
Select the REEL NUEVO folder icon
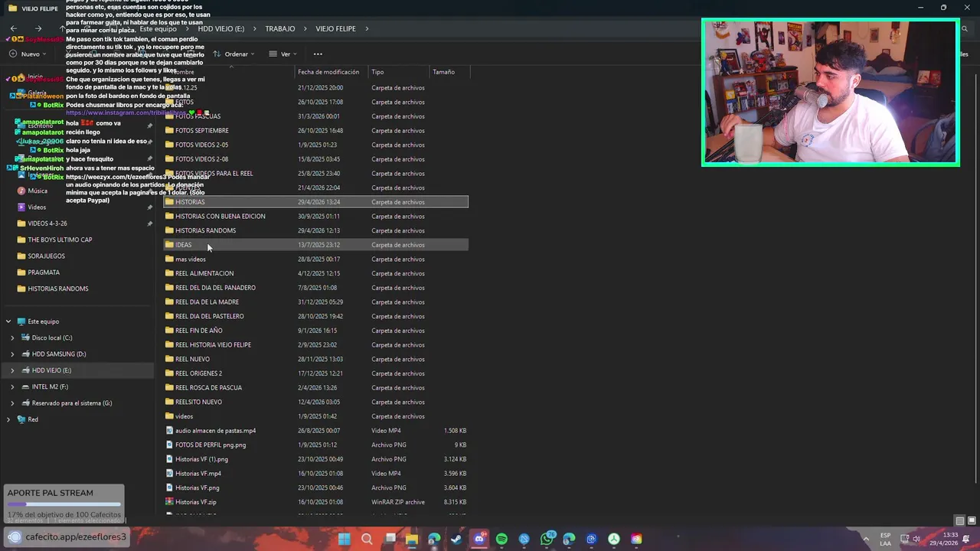(169, 359)
